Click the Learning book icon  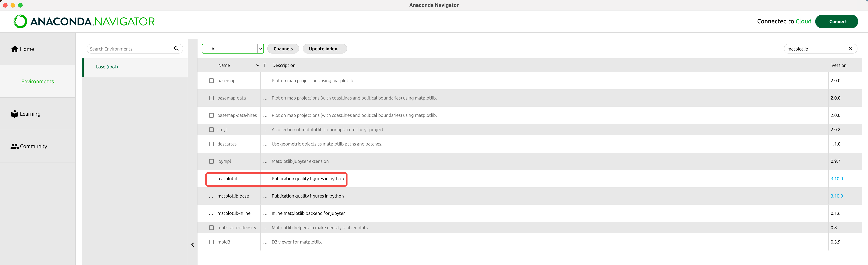[15, 114]
